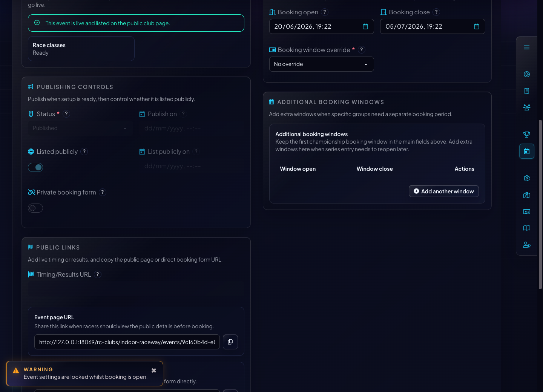Open the members group icon in sidebar
543x392 pixels.
click(527, 107)
